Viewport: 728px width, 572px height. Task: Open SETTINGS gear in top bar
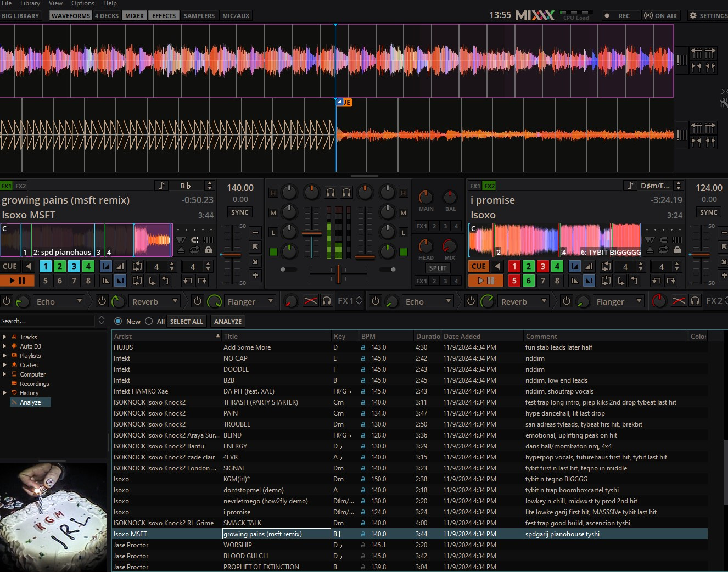[x=708, y=15]
